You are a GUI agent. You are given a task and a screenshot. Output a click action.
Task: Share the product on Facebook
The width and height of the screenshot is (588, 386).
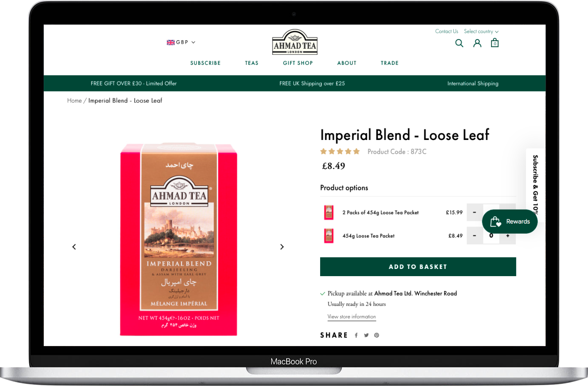[x=356, y=335]
